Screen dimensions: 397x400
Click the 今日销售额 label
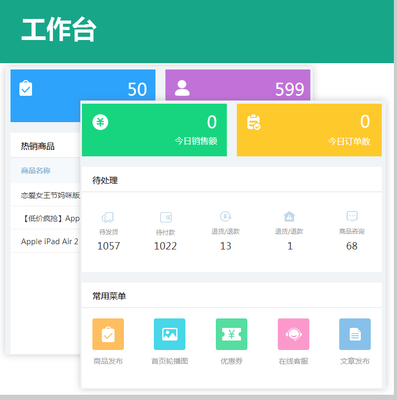[x=196, y=141]
